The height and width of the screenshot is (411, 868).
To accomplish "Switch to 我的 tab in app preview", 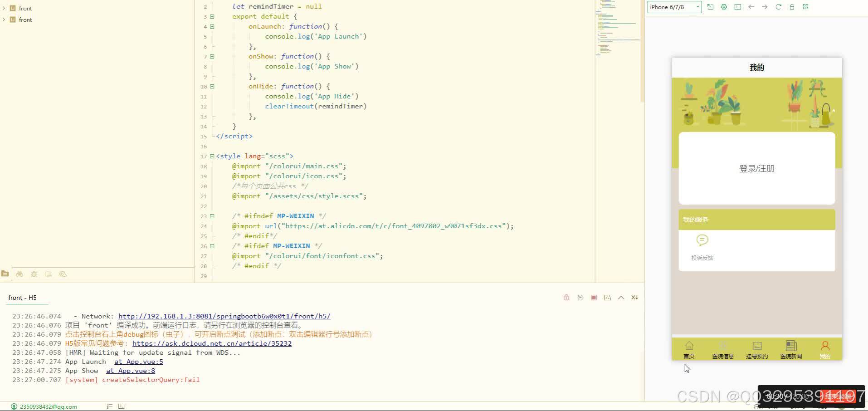I will (825, 350).
